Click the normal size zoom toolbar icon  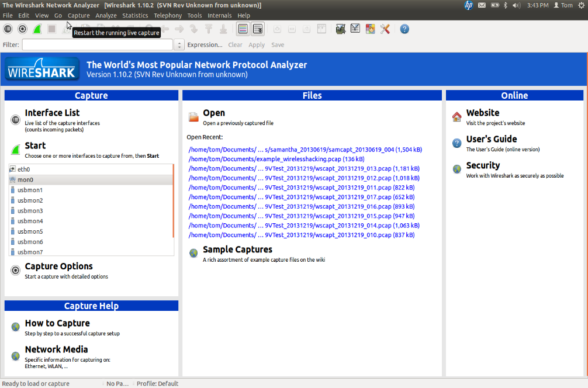pos(306,29)
